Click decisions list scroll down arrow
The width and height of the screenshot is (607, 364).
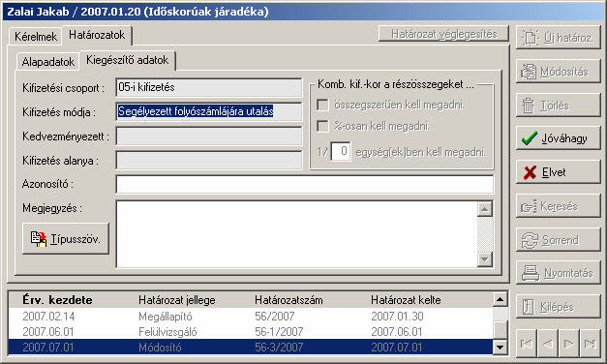pos(501,347)
